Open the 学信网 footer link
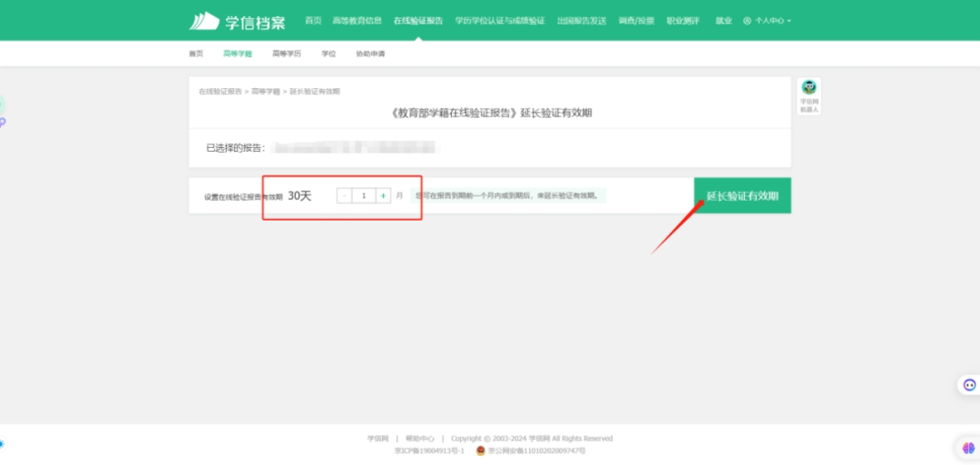The image size is (980, 465). 378,439
